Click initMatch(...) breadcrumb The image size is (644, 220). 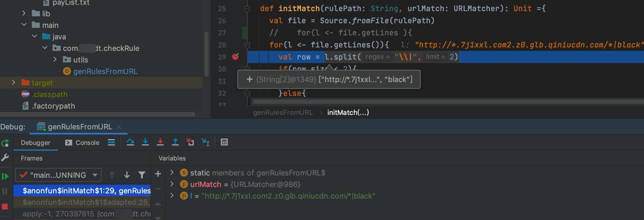(348, 112)
